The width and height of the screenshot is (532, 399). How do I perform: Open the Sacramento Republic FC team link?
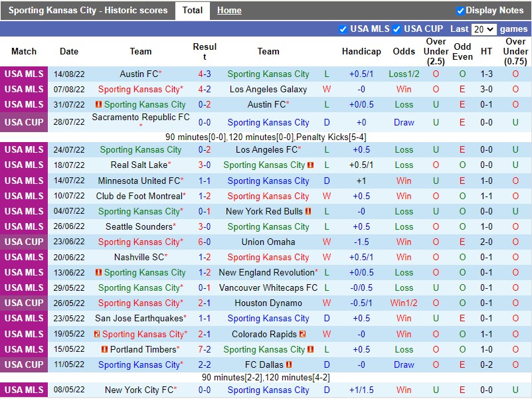pyautogui.click(x=140, y=118)
